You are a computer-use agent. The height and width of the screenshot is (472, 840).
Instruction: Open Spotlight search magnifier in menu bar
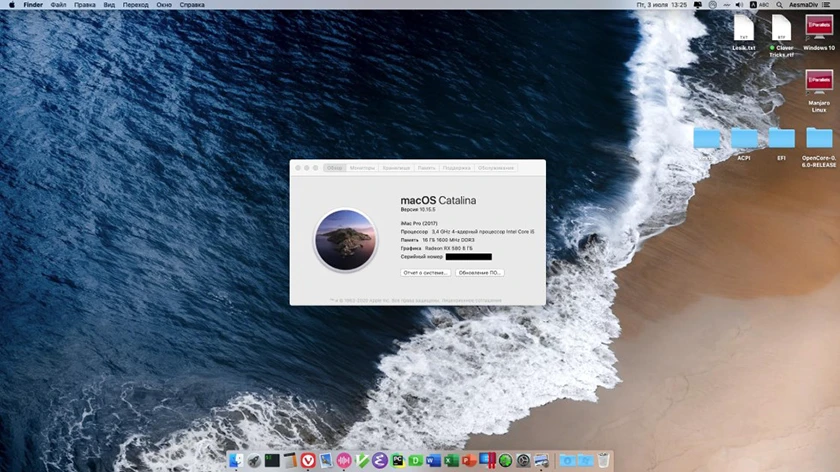779,5
